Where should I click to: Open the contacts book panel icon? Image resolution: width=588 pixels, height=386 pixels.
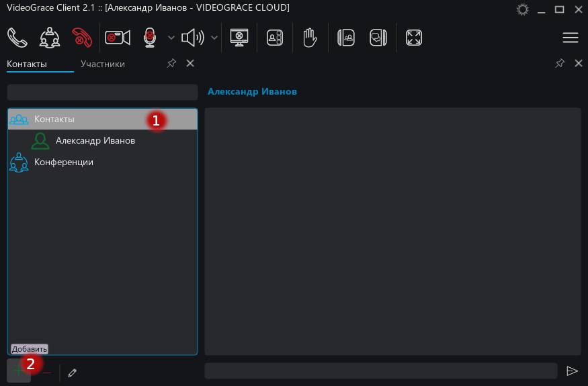pos(345,38)
